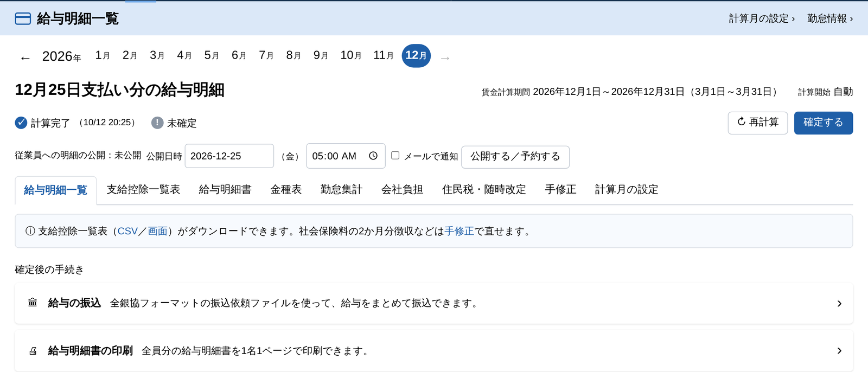Click the 再計算 button
This screenshot has width=868, height=372.
click(758, 123)
